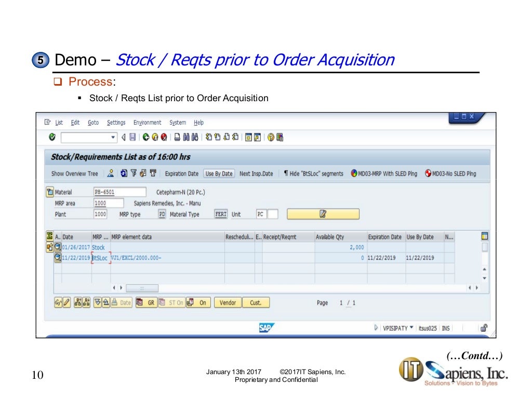Click the Find binoculars icon
The height and width of the screenshot is (411, 532).
186,137
